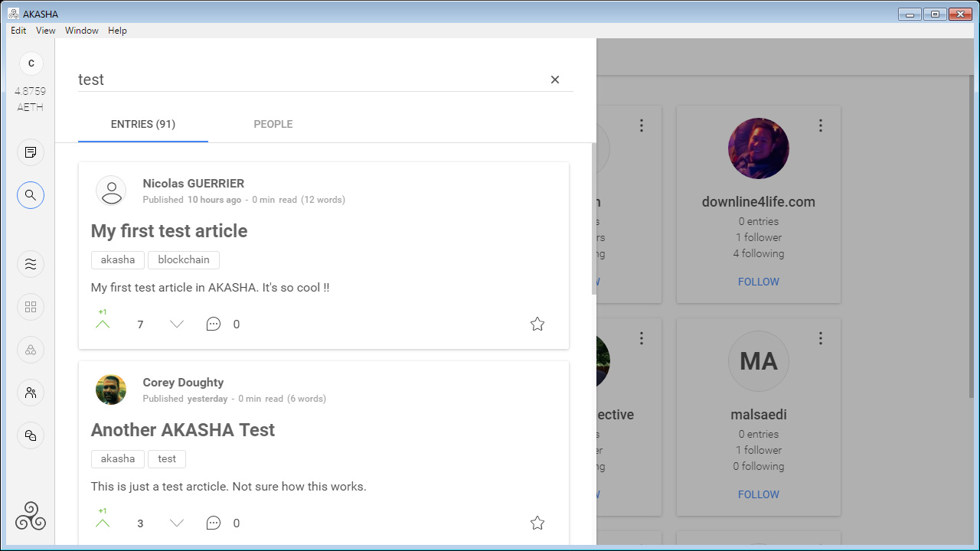Open the new entry draft icon in sidebar
980x551 pixels.
click(31, 152)
